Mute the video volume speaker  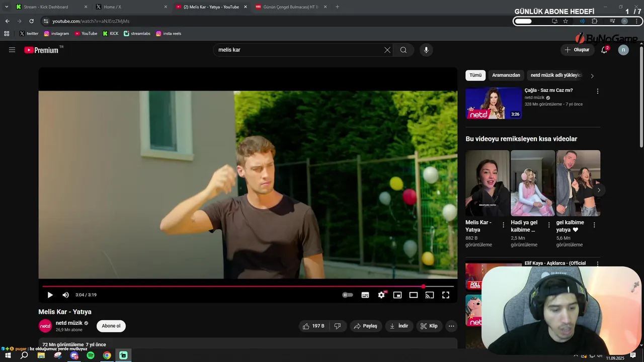[65, 295]
